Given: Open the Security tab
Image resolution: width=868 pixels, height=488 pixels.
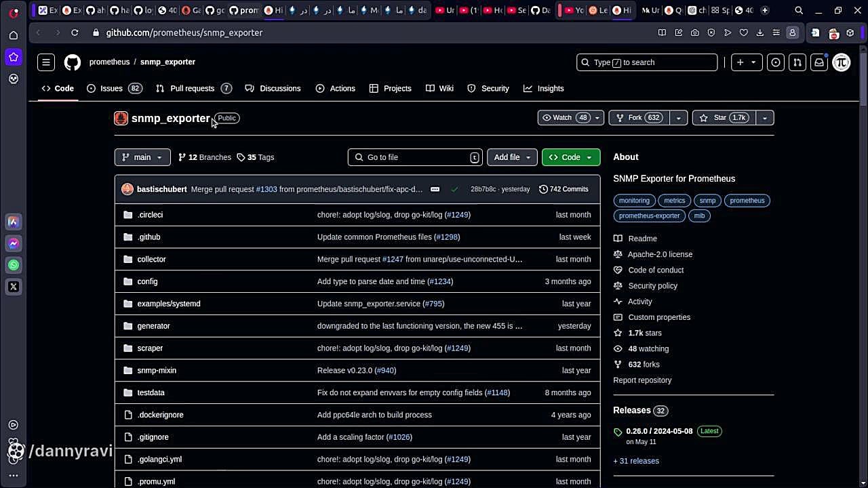Looking at the screenshot, I should point(488,89).
